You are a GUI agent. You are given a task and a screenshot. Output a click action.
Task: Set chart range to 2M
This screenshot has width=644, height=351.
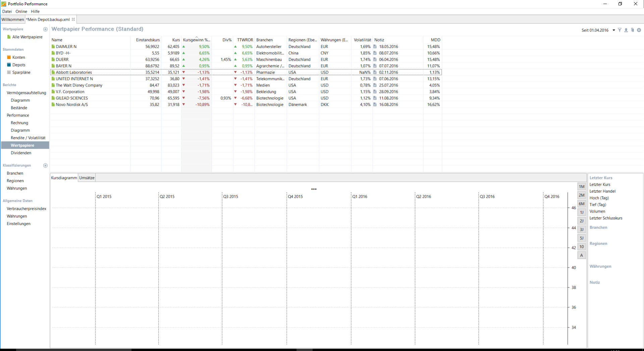click(582, 195)
